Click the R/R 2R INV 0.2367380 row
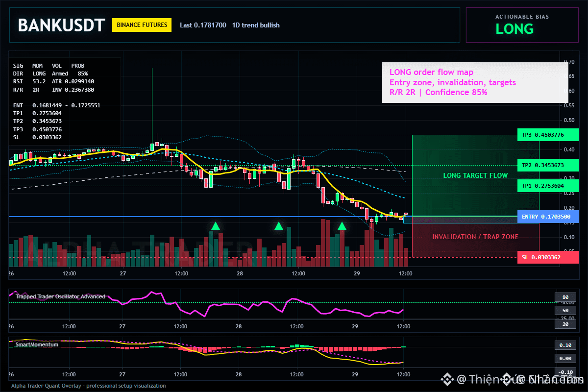Image resolution: width=588 pixels, height=392 pixels. (53, 90)
